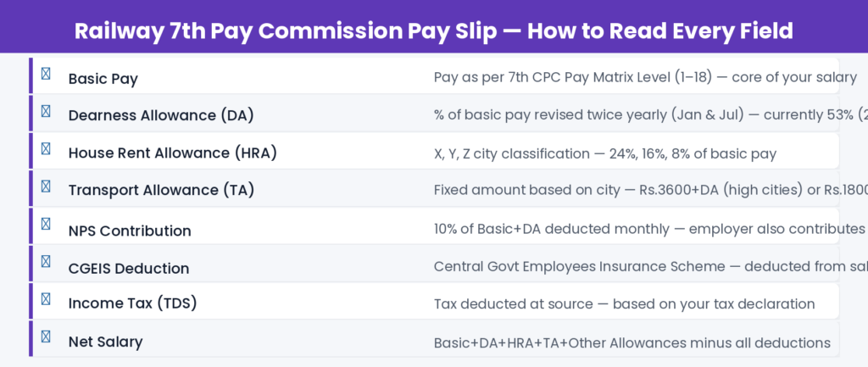Click the Income Tax (TDS) label

pos(138,303)
